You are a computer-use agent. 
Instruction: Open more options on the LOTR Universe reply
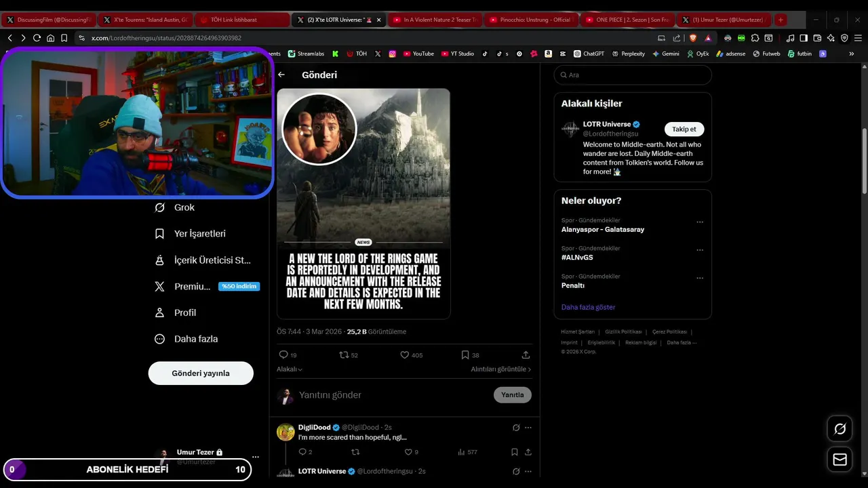[x=528, y=472]
